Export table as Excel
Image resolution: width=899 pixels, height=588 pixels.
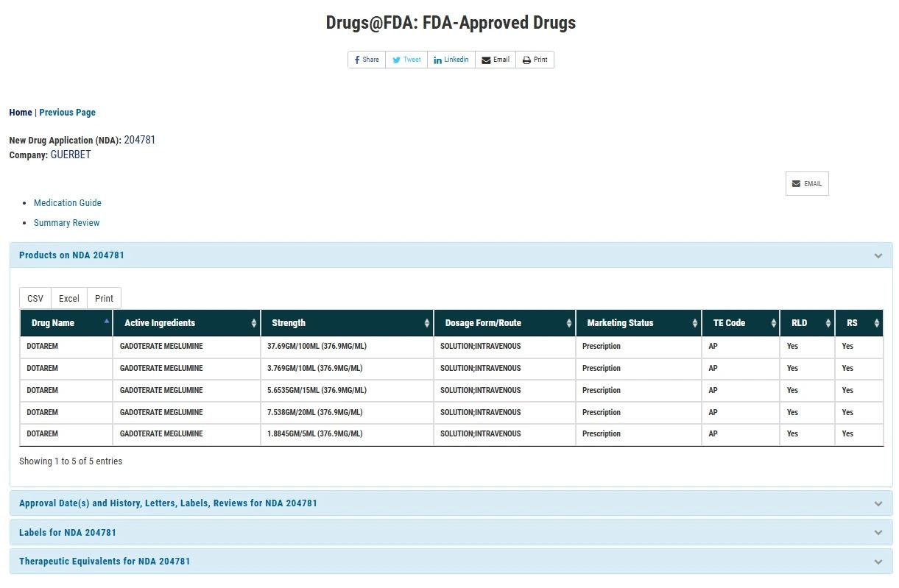tap(69, 298)
